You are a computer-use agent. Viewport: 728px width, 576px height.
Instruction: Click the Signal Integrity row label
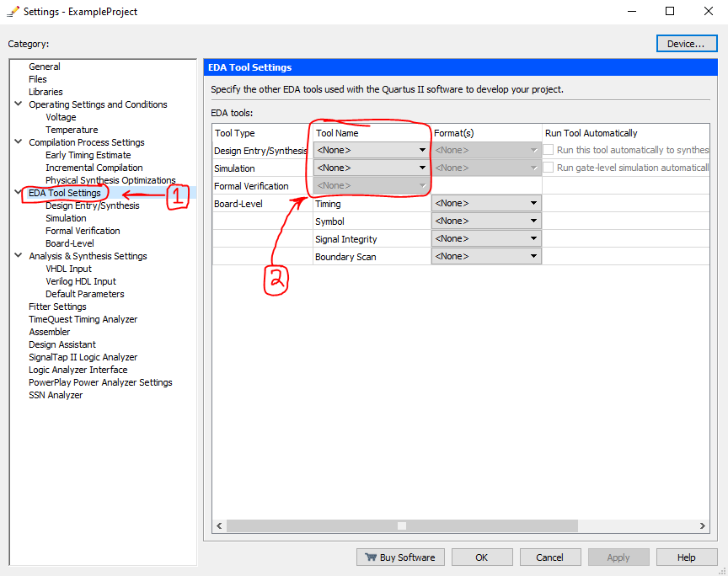coord(346,239)
